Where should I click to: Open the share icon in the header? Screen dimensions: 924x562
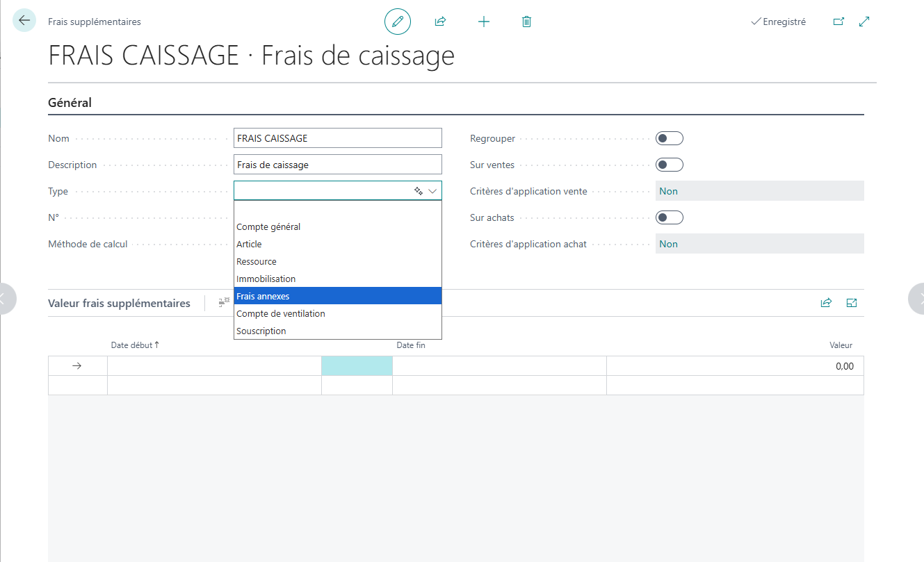click(x=440, y=22)
